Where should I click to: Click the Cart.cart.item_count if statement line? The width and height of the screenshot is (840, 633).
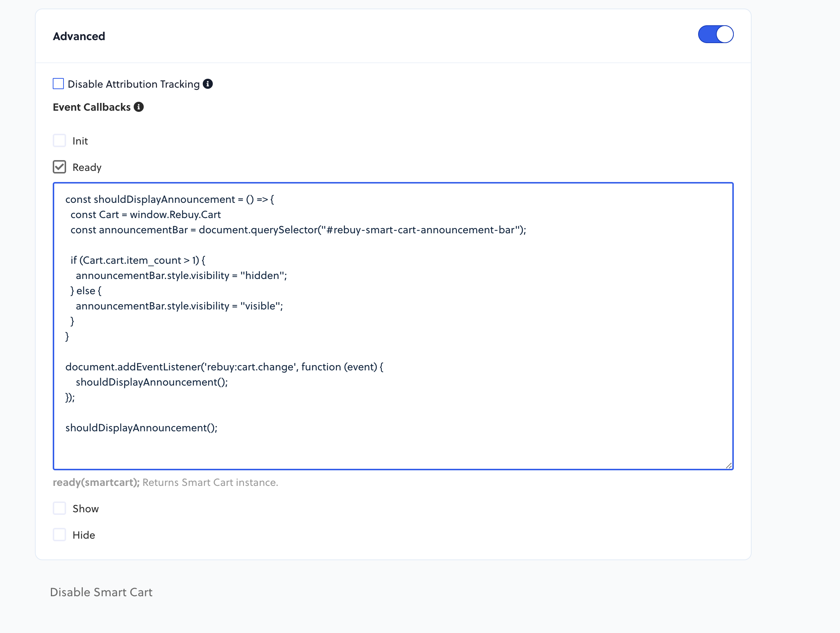coord(138,260)
